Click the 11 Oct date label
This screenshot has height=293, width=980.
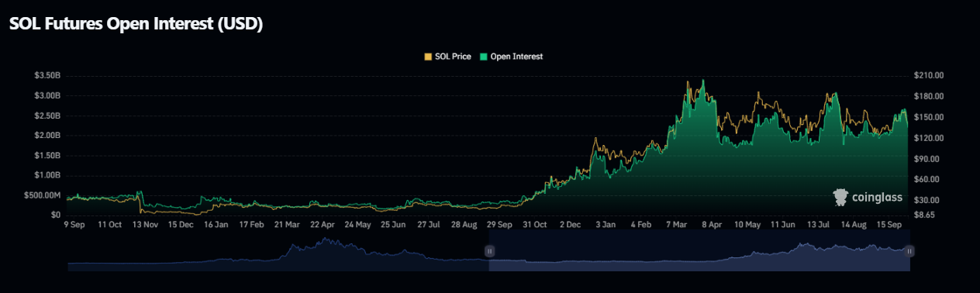point(110,225)
